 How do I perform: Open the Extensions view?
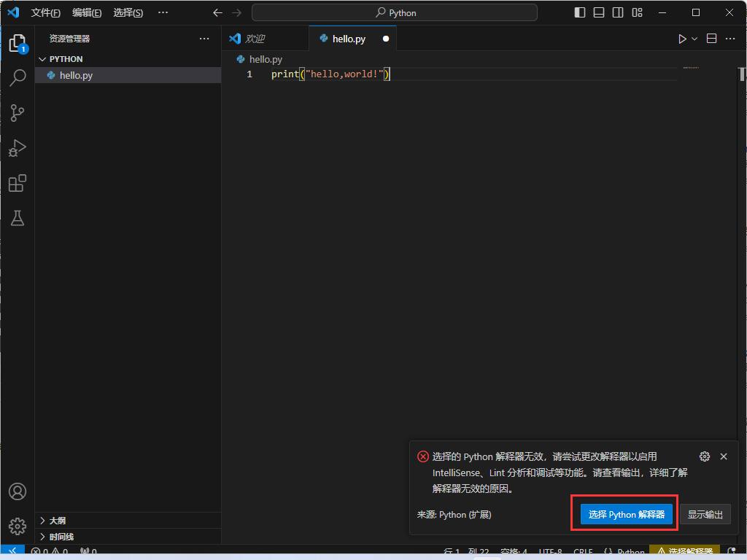point(18,183)
